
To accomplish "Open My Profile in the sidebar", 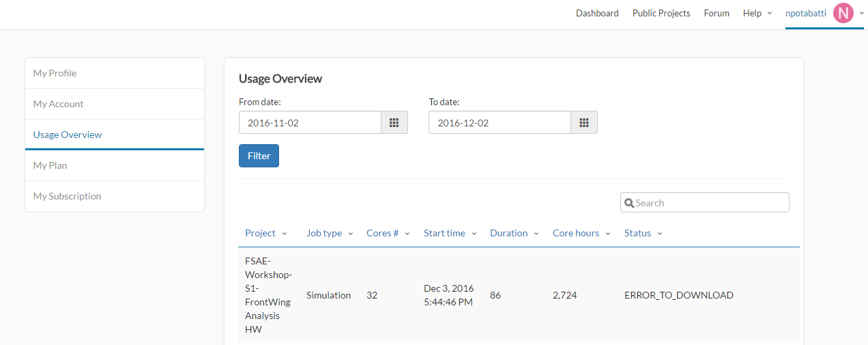I will [x=55, y=73].
